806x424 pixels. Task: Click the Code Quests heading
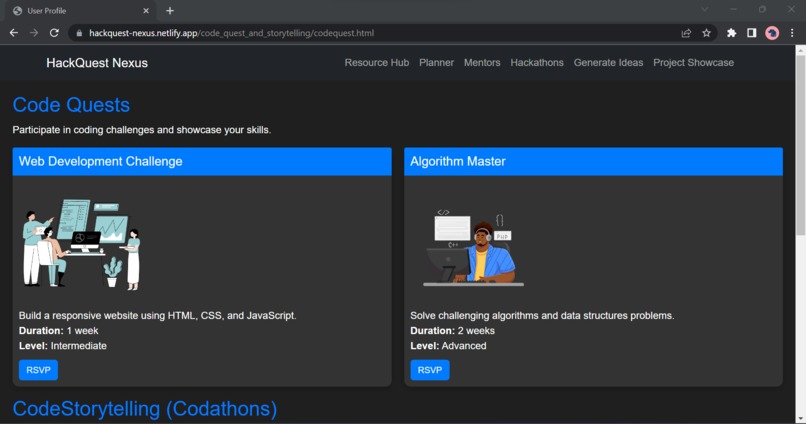(71, 105)
